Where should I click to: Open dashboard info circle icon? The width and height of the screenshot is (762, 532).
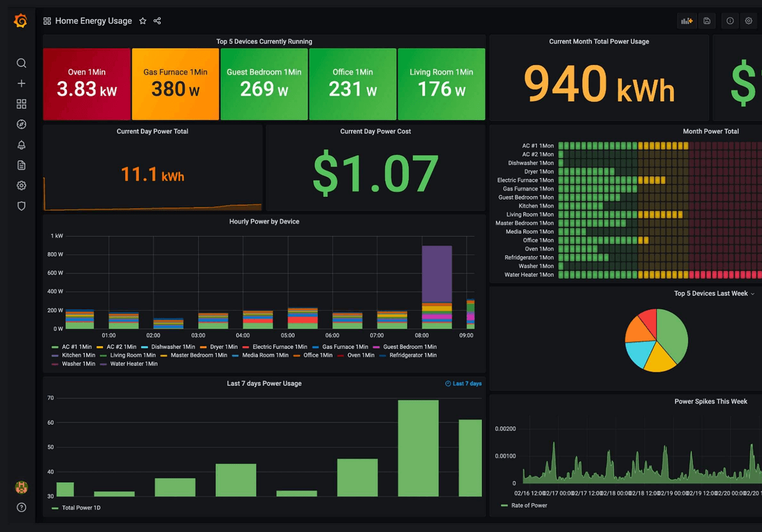[730, 21]
